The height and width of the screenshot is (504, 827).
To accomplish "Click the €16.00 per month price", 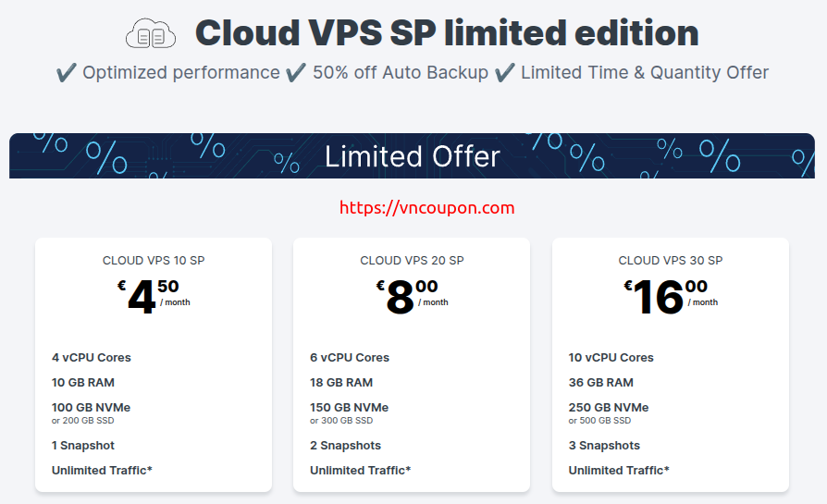I will (x=670, y=297).
